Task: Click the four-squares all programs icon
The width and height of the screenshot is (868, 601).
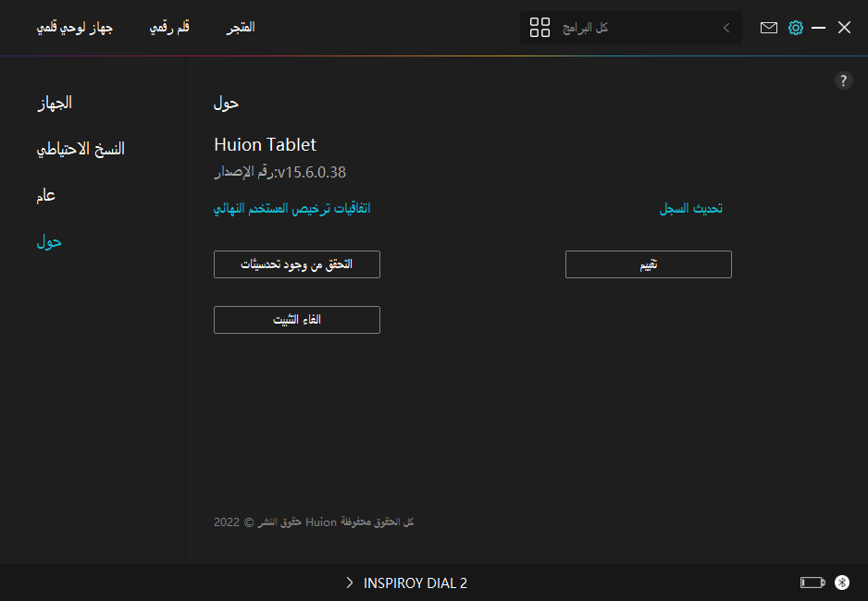Action: point(539,28)
